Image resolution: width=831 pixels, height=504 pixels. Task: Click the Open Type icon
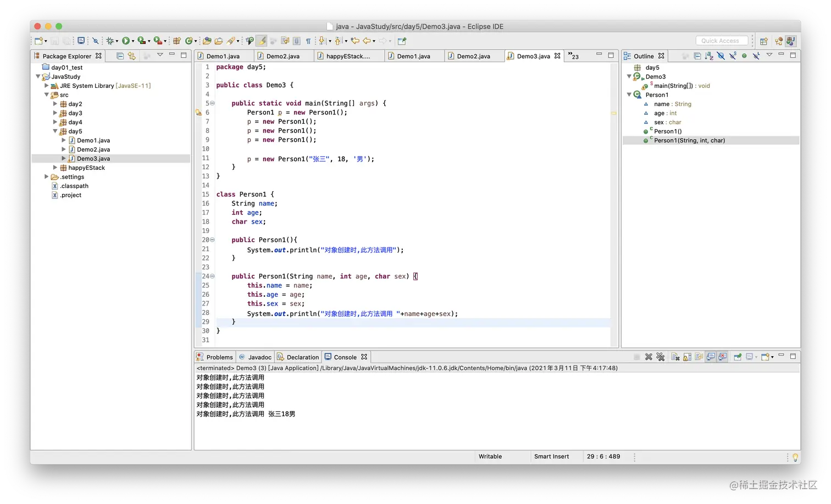pos(207,41)
